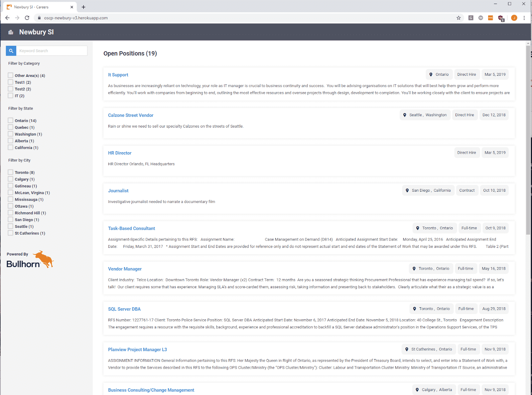Check the Other Area(s) category filter
This screenshot has height=395, width=532.
(11, 75)
